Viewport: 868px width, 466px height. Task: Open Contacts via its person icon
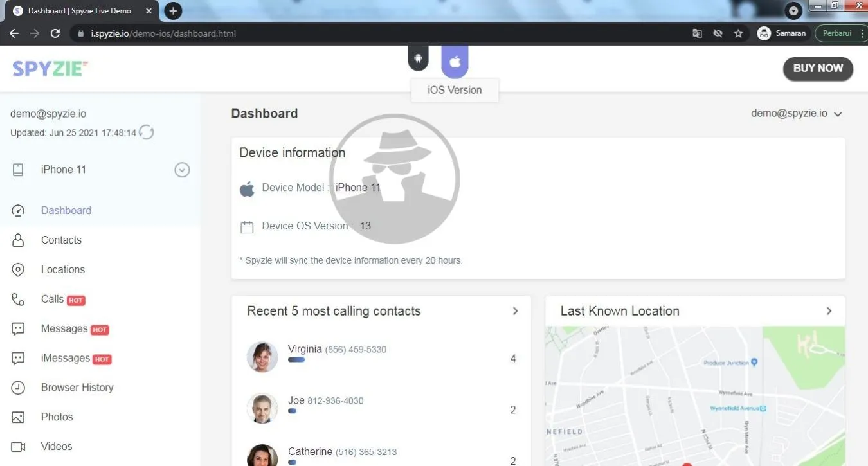[18, 240]
